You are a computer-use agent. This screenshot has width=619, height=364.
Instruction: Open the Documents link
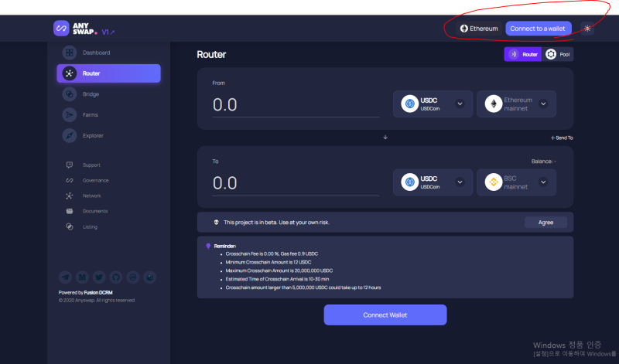coord(95,211)
